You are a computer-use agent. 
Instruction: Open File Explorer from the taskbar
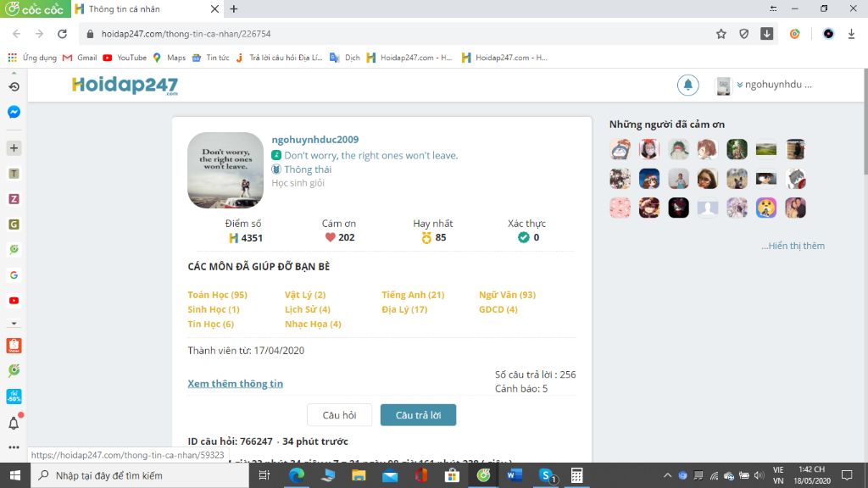tap(359, 475)
